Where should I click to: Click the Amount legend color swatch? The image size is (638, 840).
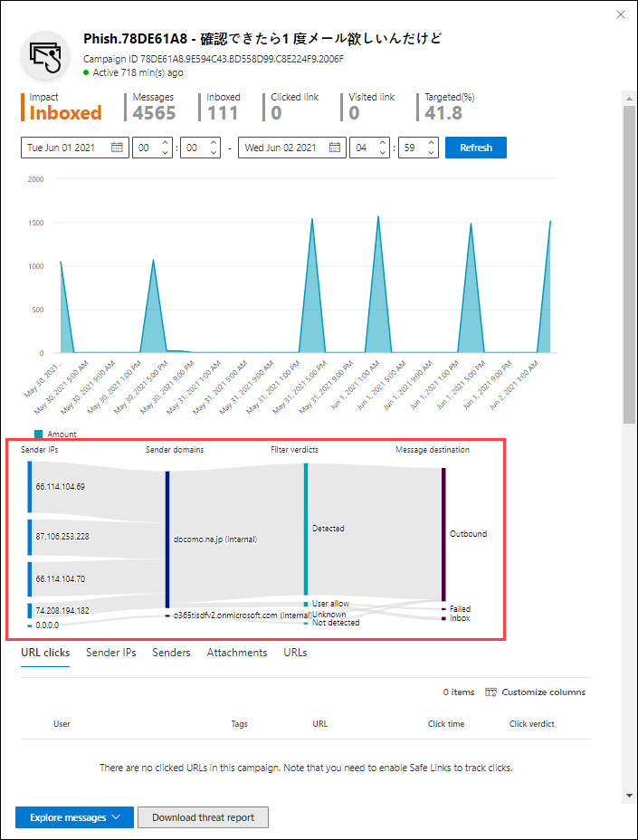(x=39, y=434)
